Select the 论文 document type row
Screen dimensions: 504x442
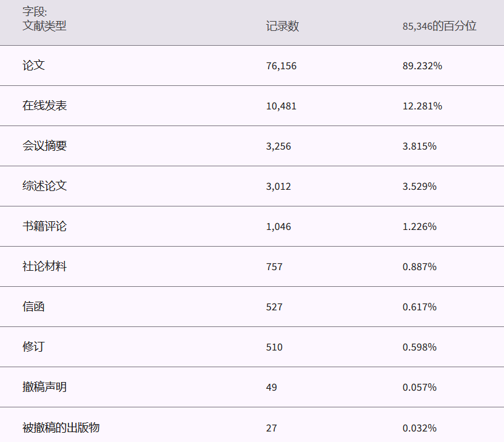tap(34, 66)
